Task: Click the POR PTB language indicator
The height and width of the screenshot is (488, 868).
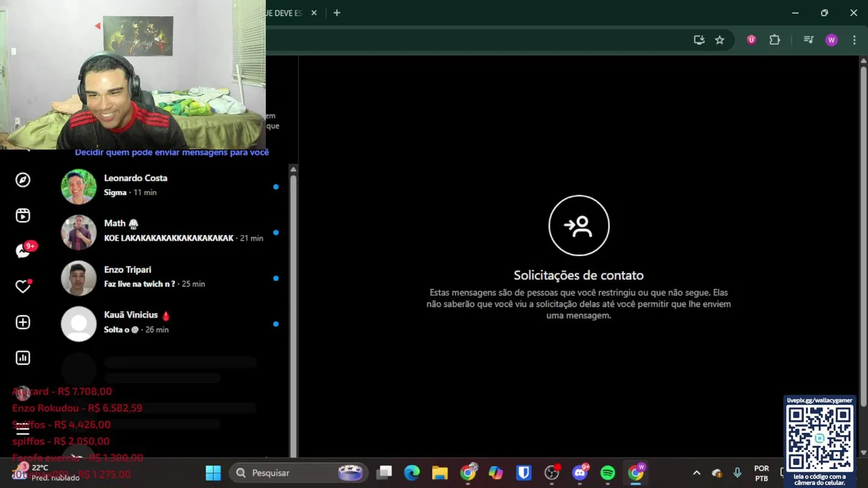Action: tap(762, 473)
